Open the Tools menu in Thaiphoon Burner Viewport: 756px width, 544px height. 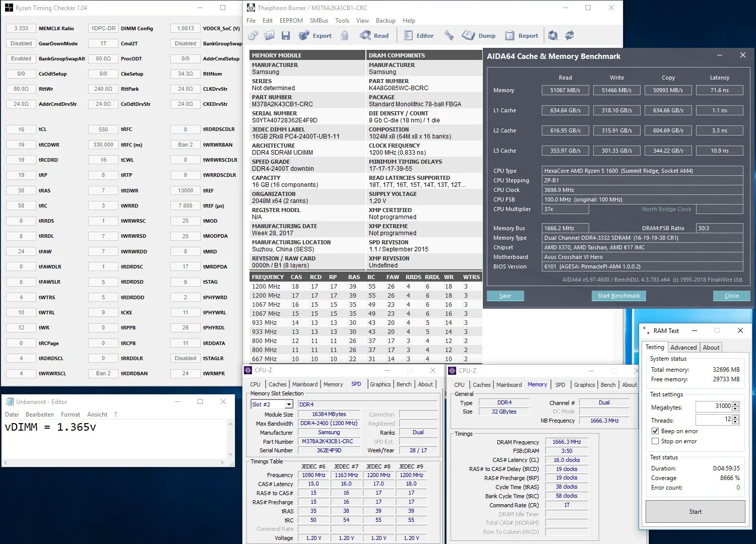tap(342, 21)
